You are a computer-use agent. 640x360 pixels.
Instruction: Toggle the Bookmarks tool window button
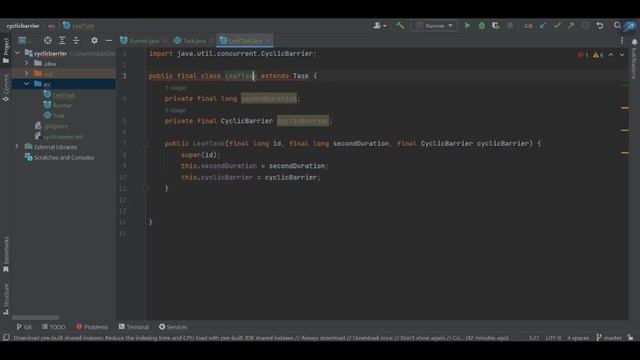[6, 254]
